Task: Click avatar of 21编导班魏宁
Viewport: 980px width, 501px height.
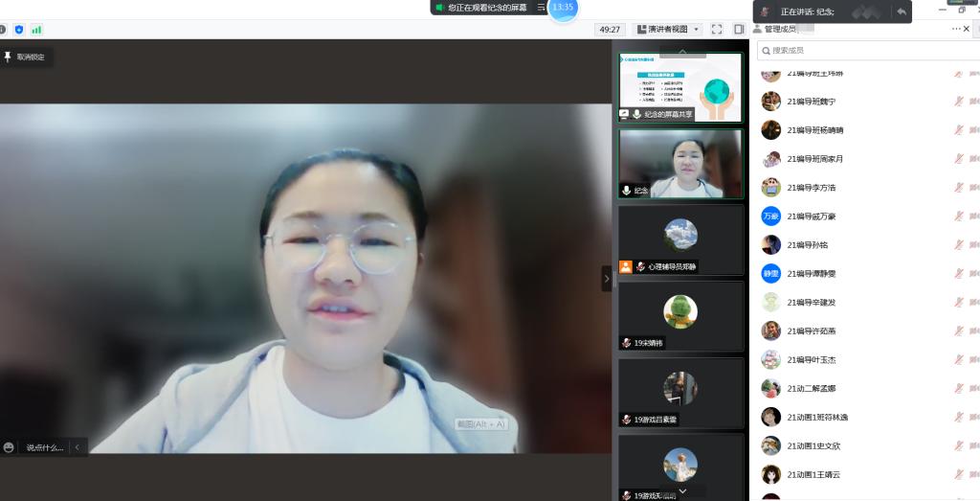Action: (x=770, y=102)
